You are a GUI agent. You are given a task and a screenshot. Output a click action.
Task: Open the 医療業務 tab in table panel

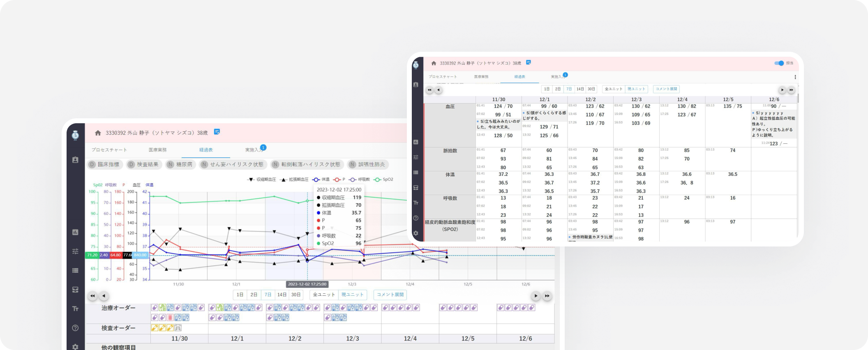481,77
